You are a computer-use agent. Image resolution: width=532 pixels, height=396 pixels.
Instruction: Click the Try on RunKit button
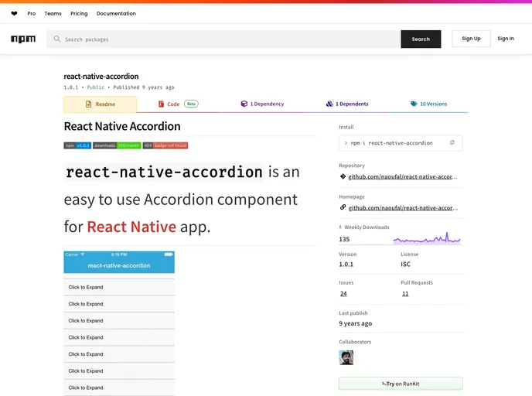click(401, 384)
